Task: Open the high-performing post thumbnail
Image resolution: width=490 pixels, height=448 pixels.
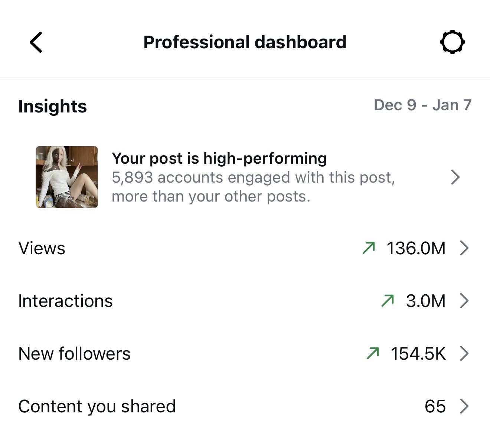Action: (x=67, y=177)
